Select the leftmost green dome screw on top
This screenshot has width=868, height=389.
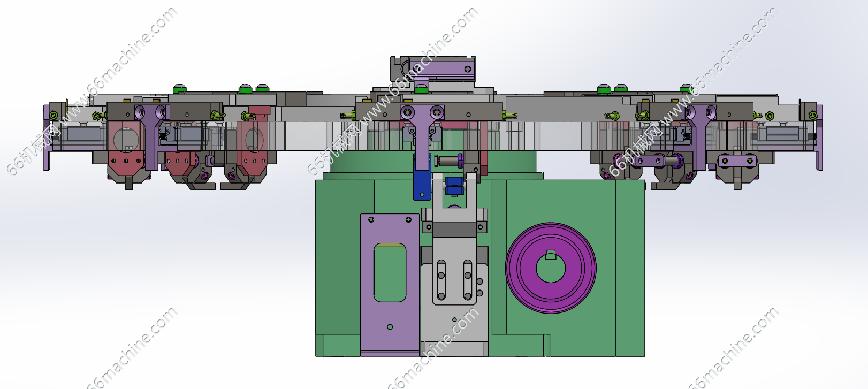coord(180,88)
